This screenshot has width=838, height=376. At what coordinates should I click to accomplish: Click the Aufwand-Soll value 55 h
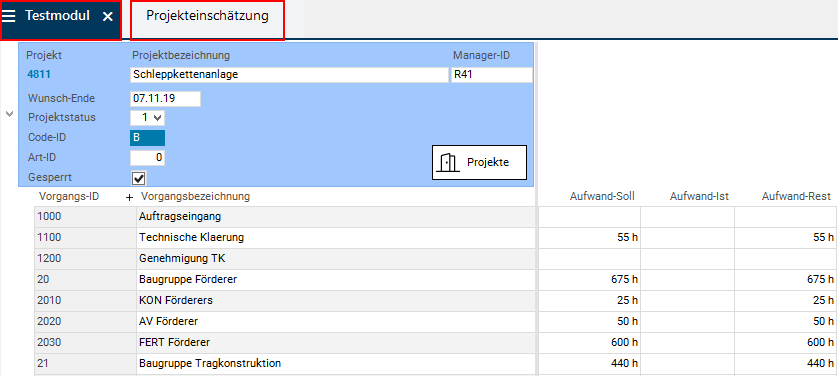coord(589,238)
